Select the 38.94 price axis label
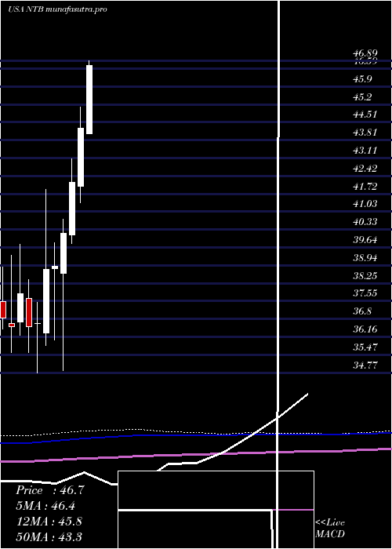Viewport: 392px width, 549px height. tap(365, 258)
